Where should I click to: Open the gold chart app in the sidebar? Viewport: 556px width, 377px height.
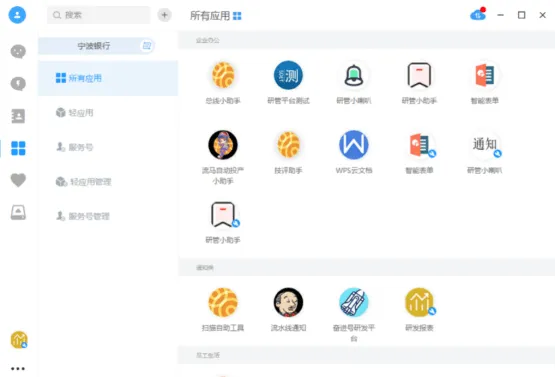[19, 340]
